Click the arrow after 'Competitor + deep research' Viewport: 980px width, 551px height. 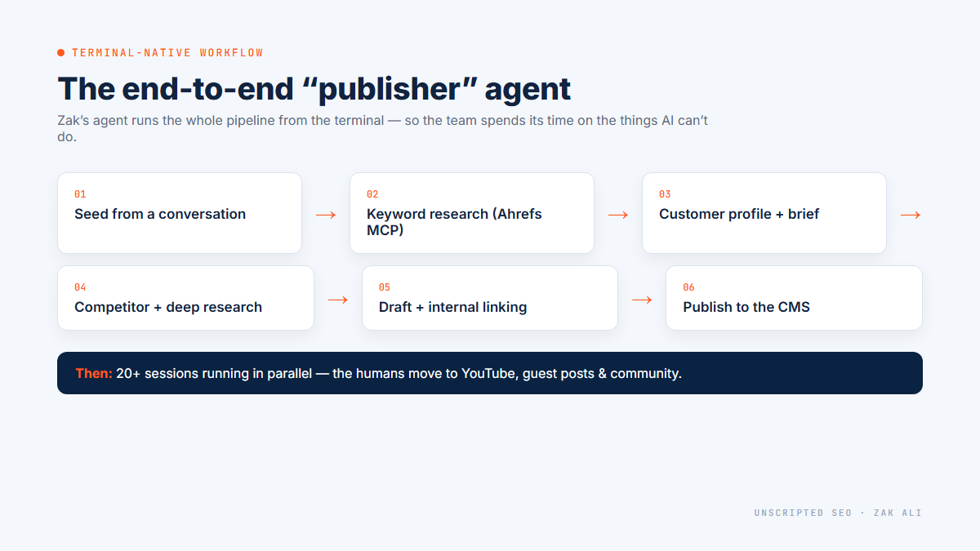coord(338,300)
